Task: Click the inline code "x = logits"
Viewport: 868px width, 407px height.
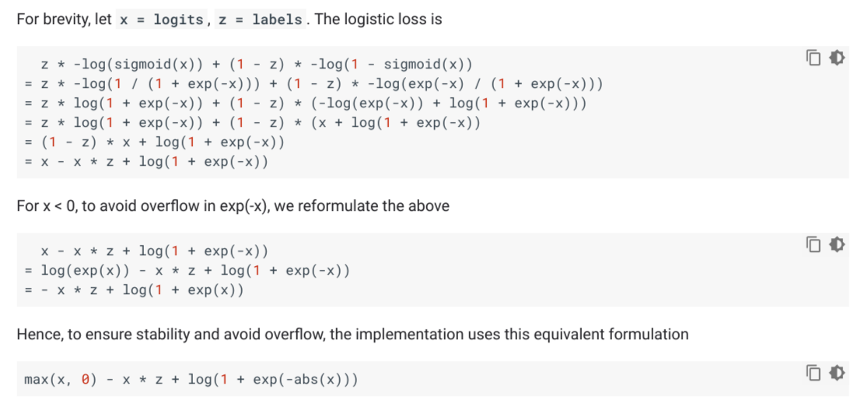Action: pyautogui.click(x=161, y=19)
